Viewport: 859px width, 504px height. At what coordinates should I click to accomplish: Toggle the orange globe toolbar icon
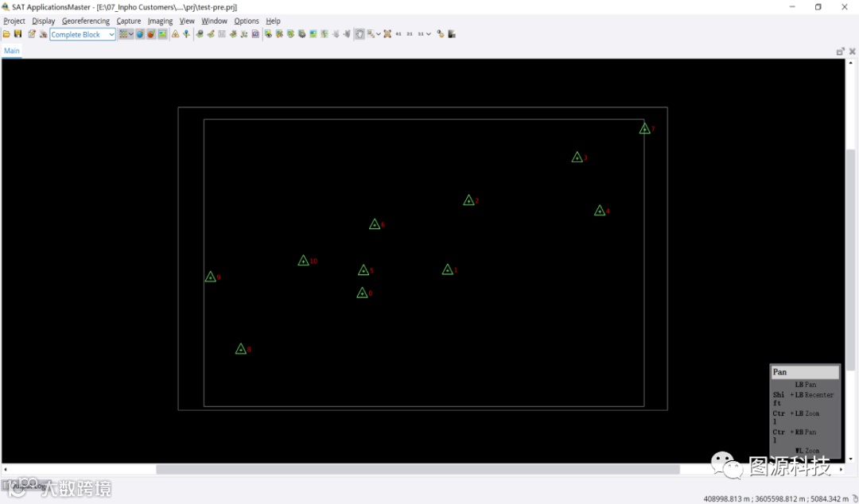(151, 34)
